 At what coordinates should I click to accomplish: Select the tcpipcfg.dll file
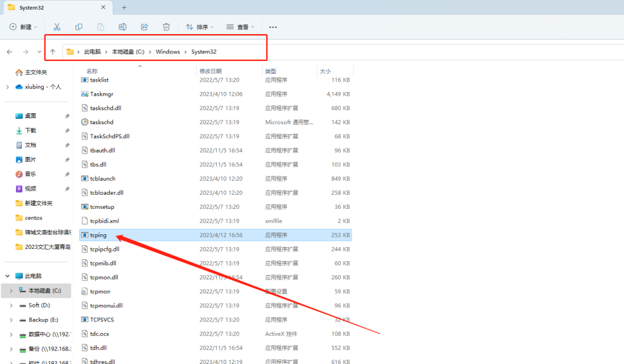[x=215, y=249]
